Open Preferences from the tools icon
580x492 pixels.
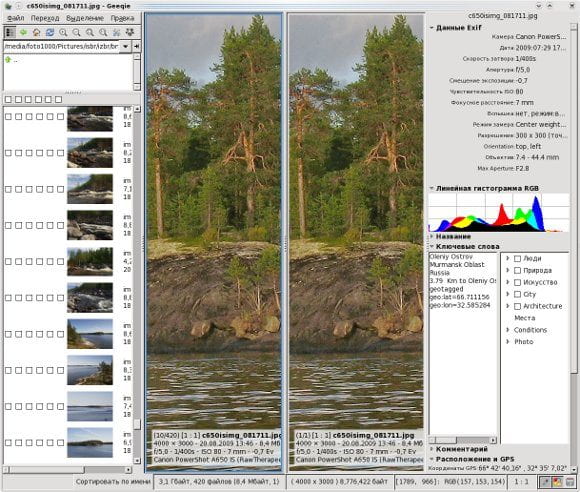pos(117,32)
